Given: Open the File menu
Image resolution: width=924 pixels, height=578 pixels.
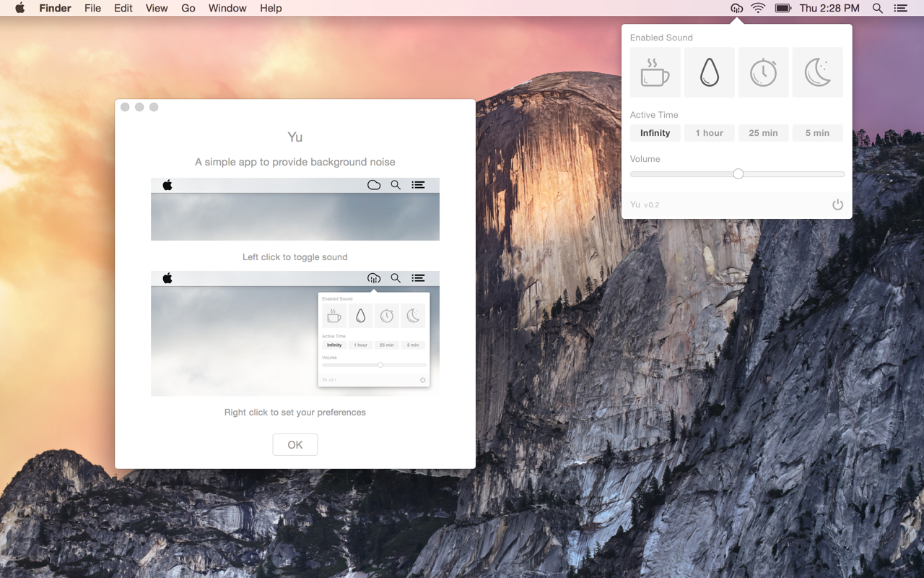Looking at the screenshot, I should point(92,9).
